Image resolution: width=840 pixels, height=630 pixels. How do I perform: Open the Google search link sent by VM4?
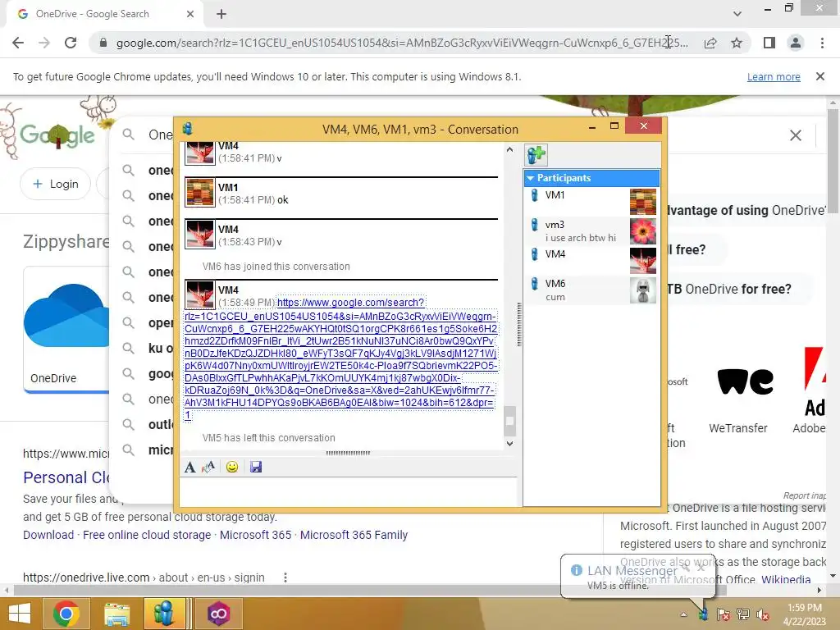[340, 359]
